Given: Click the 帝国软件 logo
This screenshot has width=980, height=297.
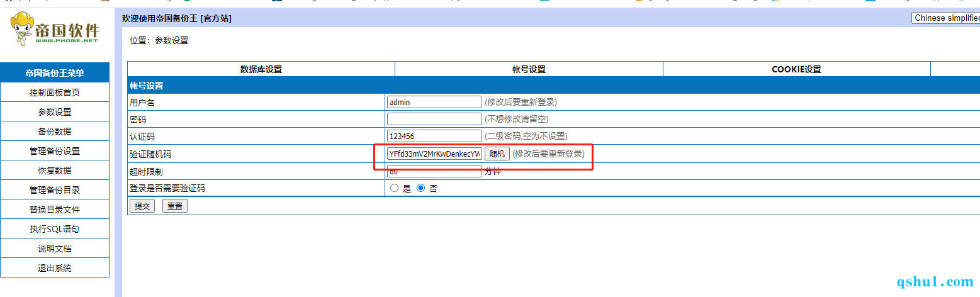Looking at the screenshot, I should coord(55,29).
